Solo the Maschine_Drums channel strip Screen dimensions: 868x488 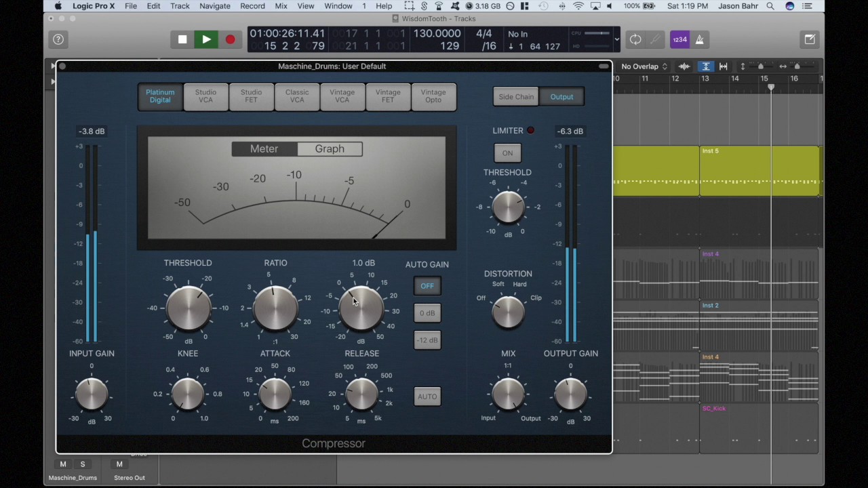[83, 464]
